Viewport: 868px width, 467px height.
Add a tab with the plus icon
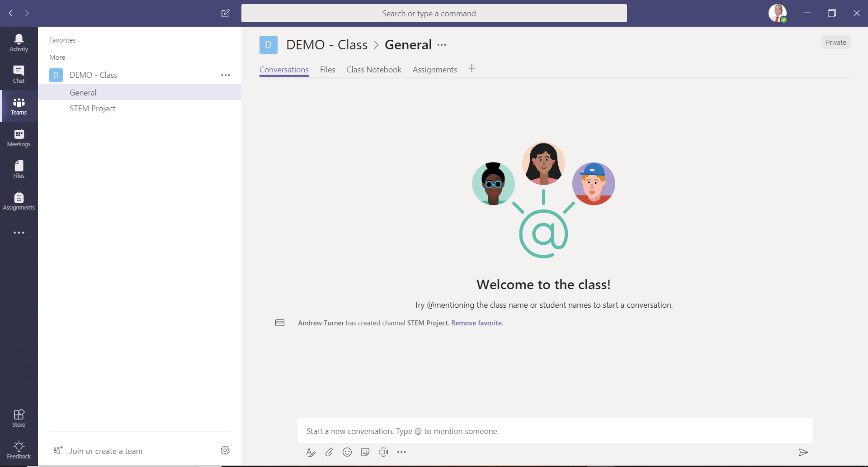point(472,68)
